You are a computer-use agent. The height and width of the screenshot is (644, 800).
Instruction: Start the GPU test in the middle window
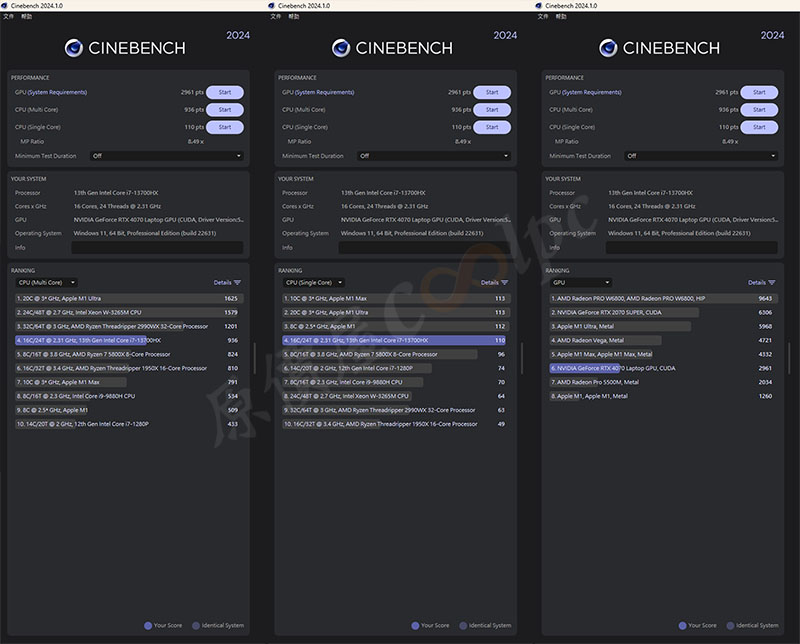click(492, 92)
